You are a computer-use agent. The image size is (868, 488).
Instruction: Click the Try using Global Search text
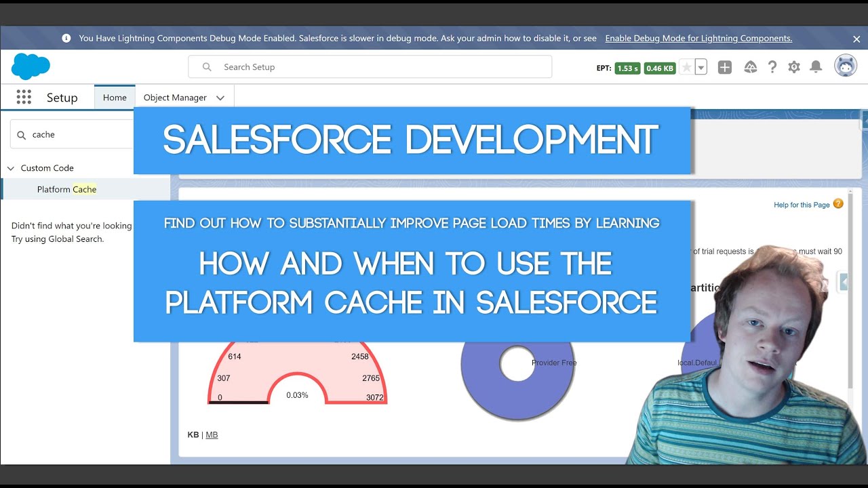[x=58, y=239]
